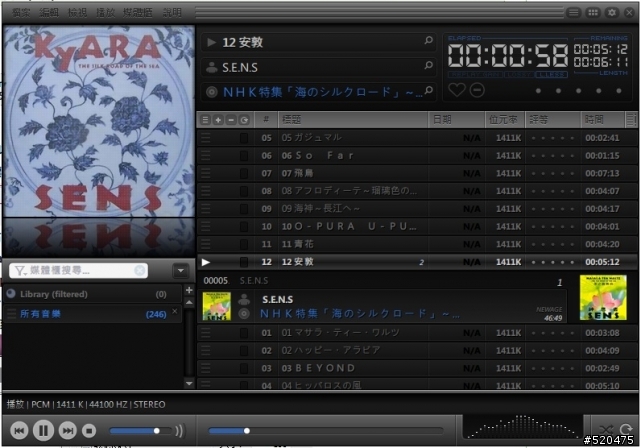Search by track title 12 安教 magnifier
The height and width of the screenshot is (448, 640).
point(429,40)
